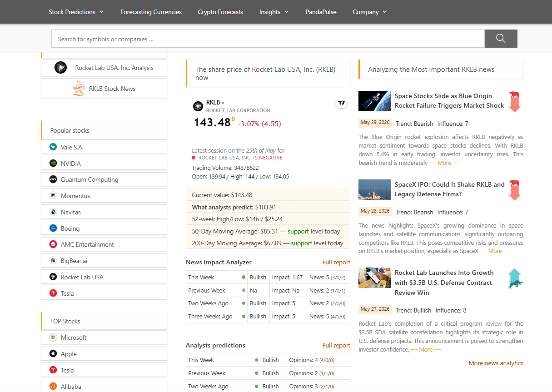This screenshot has width=552, height=392.
Task: Open Crypto Forecasts menu item
Action: tap(220, 12)
